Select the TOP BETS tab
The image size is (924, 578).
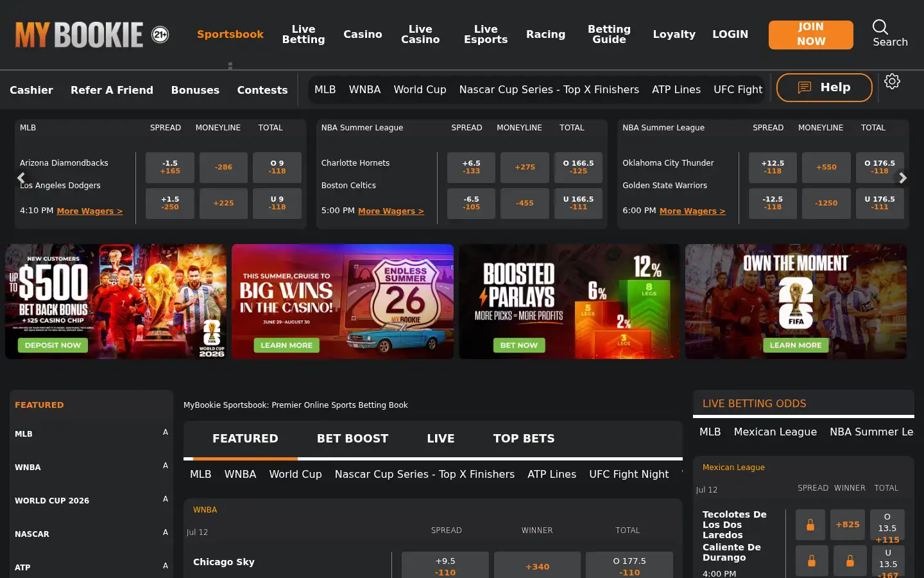[524, 439]
